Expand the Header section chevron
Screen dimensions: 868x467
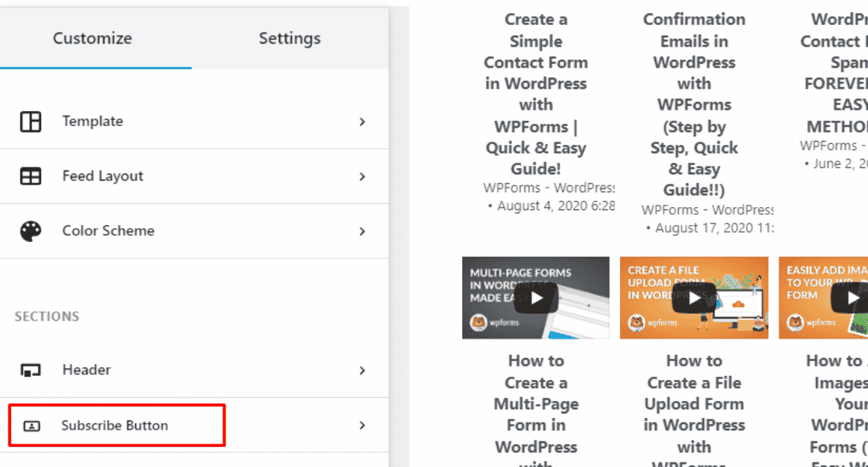point(362,370)
